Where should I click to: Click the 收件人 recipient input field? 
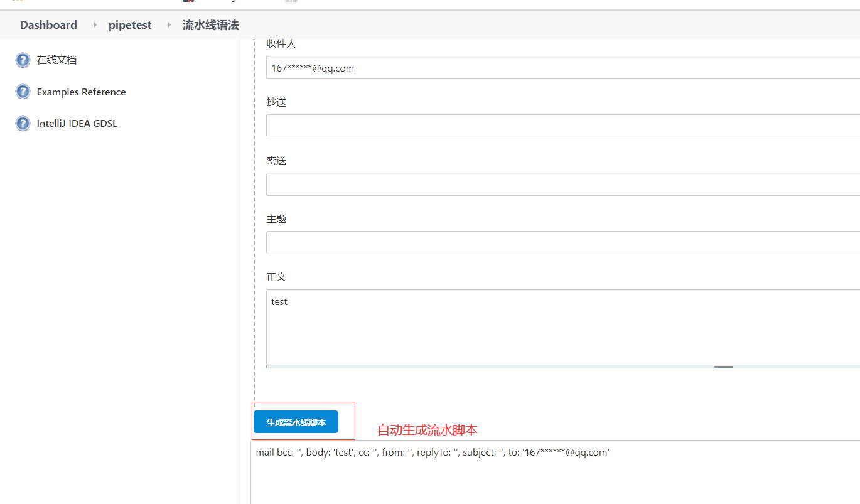point(563,68)
